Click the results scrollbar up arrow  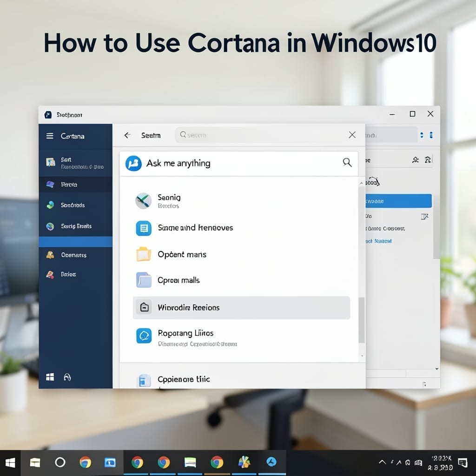click(x=361, y=183)
